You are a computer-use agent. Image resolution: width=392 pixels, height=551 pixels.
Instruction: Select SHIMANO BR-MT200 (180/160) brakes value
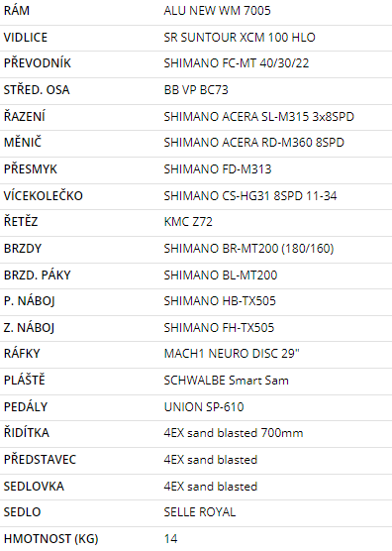point(248,249)
